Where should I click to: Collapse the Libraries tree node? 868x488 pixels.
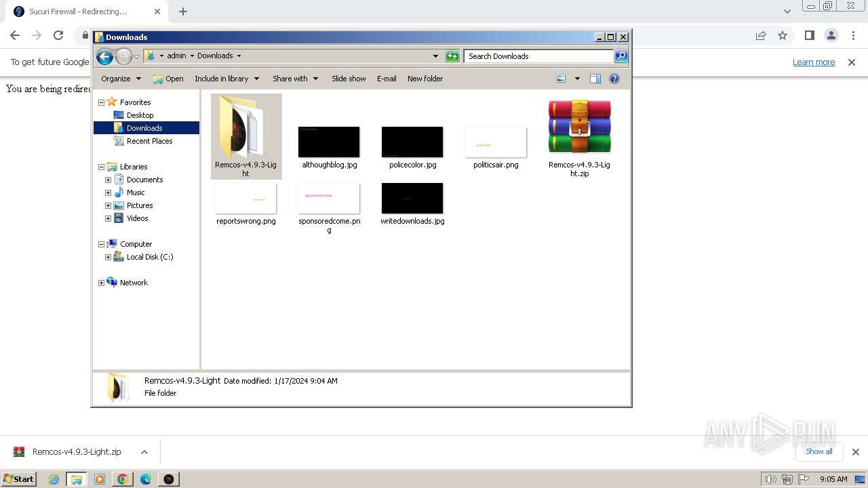(102, 167)
